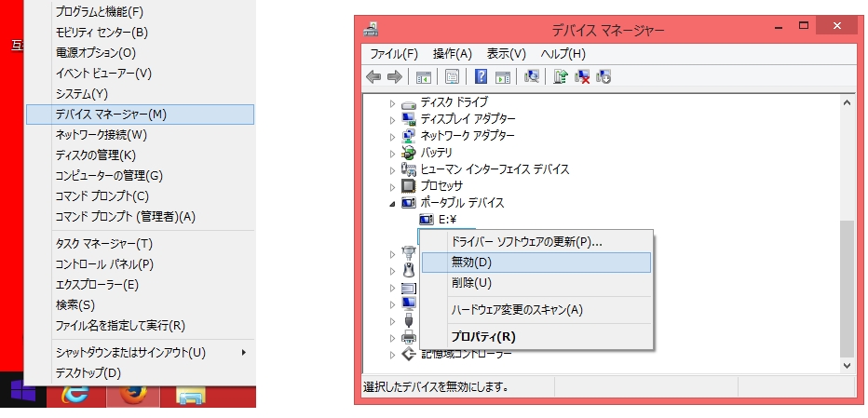The width and height of the screenshot is (868, 418).
Task: Choose 削除(U) in the context menu
Action: pyautogui.click(x=536, y=283)
